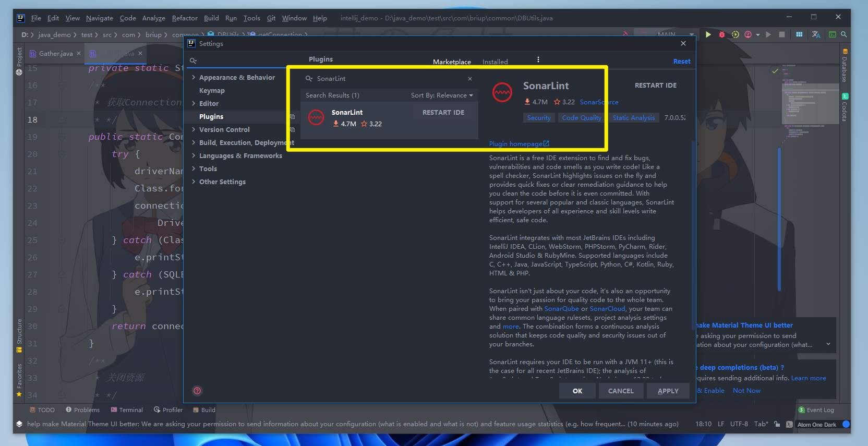Launch the profiler gauge icon
Image resolution: width=868 pixels, height=446 pixels.
click(x=748, y=34)
